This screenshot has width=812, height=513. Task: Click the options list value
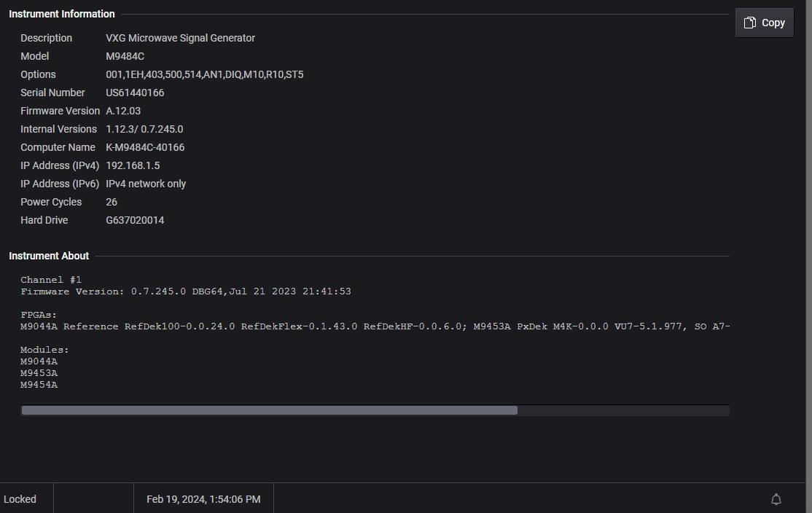204,74
